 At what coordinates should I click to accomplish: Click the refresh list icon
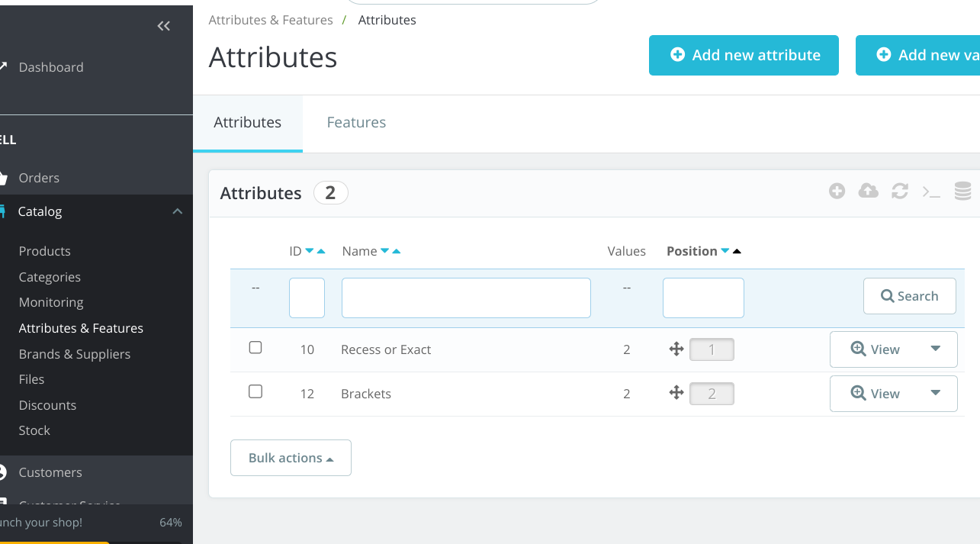[900, 191]
